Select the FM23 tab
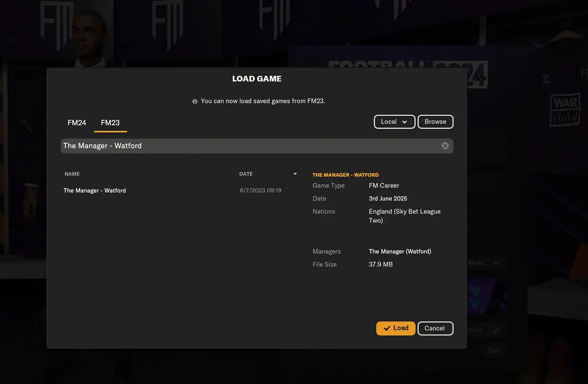 (x=110, y=123)
